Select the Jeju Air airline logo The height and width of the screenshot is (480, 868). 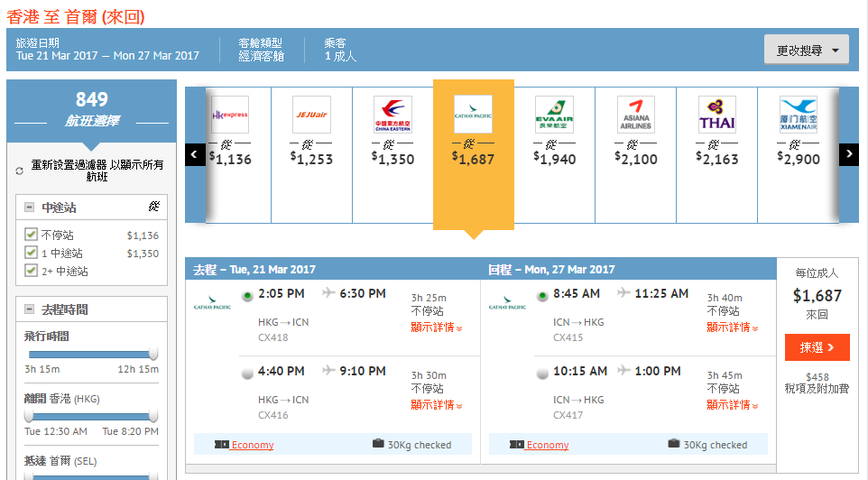coord(311,115)
